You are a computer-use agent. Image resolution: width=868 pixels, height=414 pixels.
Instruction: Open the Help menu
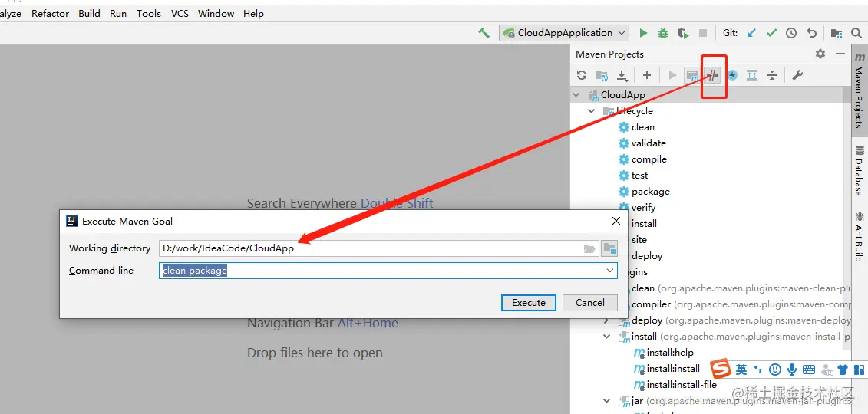253,13
